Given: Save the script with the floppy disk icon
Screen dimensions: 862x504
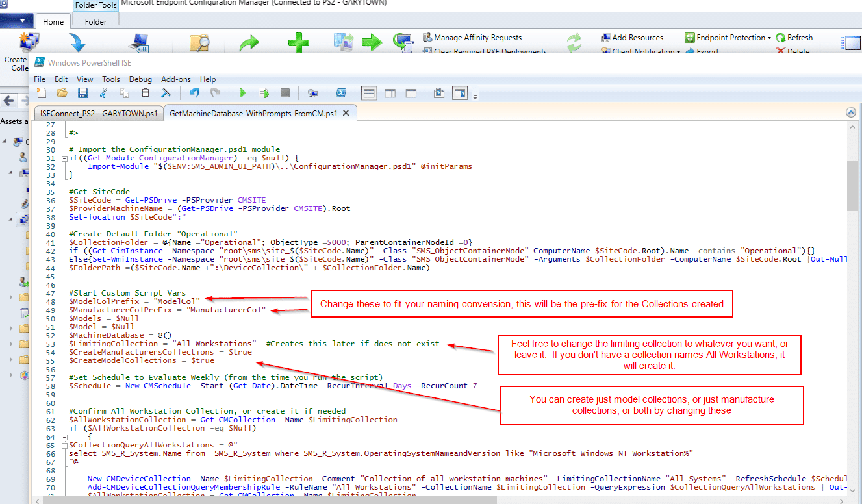Looking at the screenshot, I should click(x=82, y=94).
